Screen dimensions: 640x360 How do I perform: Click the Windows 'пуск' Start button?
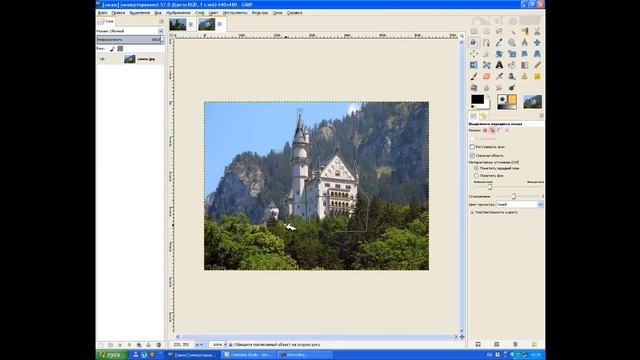tap(112, 355)
